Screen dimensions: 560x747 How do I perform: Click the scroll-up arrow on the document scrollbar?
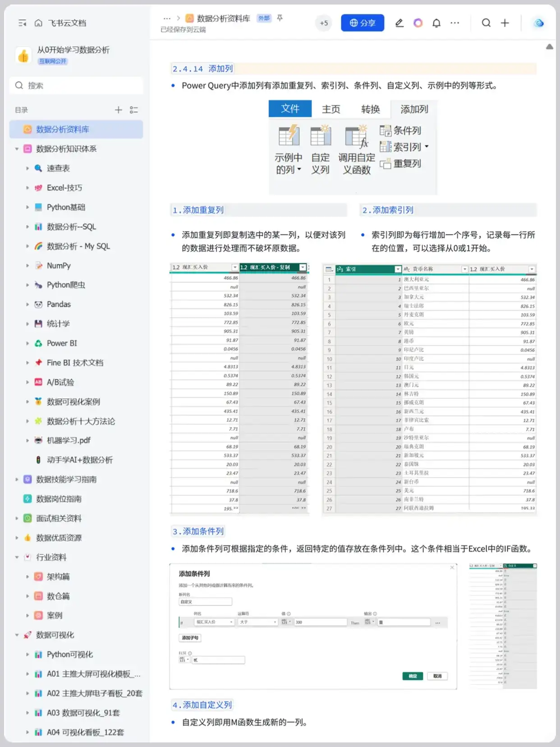pos(550,46)
